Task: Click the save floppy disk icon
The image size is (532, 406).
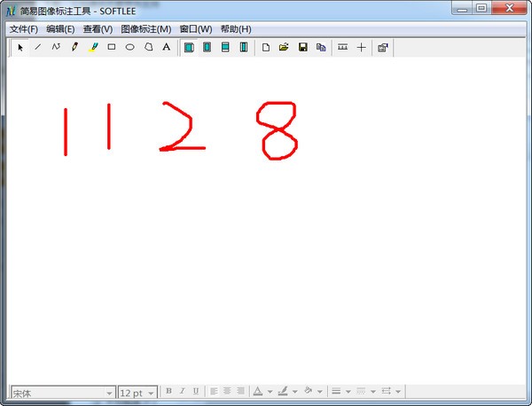Action: [x=302, y=47]
